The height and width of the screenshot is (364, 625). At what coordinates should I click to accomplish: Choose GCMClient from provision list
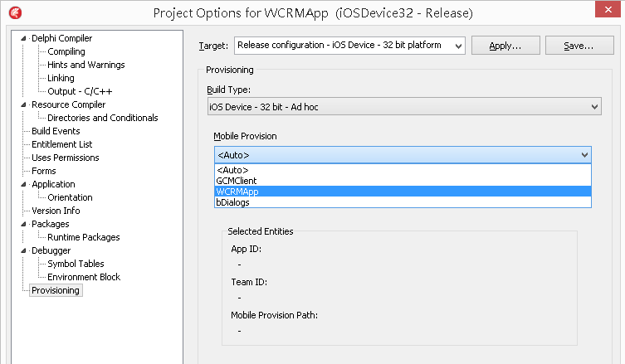403,181
